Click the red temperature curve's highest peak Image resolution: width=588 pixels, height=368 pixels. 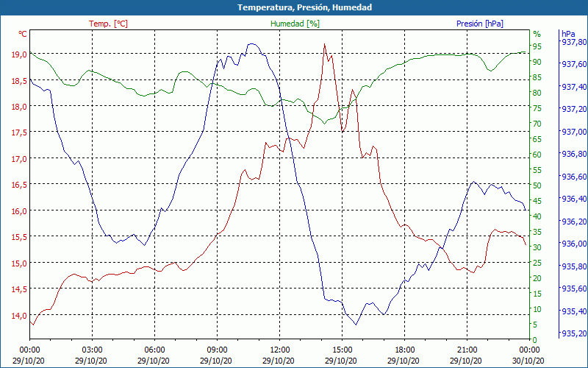point(324,44)
